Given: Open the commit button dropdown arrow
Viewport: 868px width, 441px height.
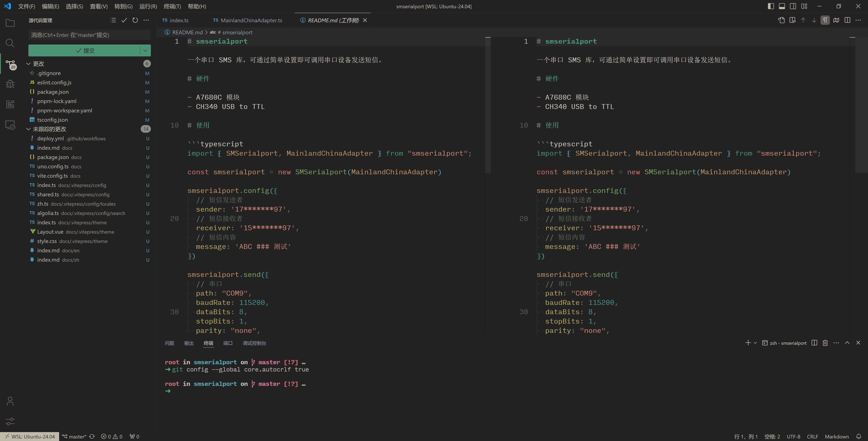Looking at the screenshot, I should 145,51.
